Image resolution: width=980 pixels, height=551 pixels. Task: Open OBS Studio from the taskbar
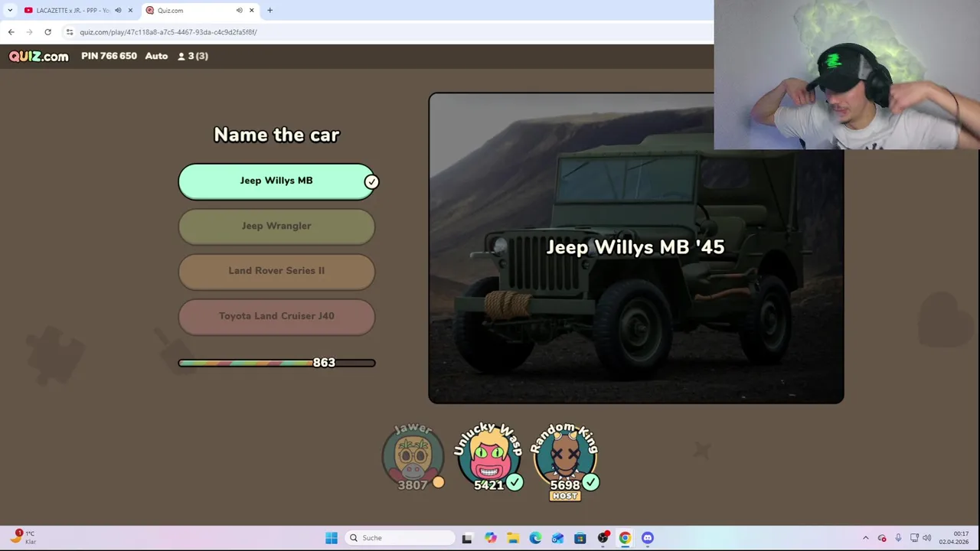click(603, 538)
